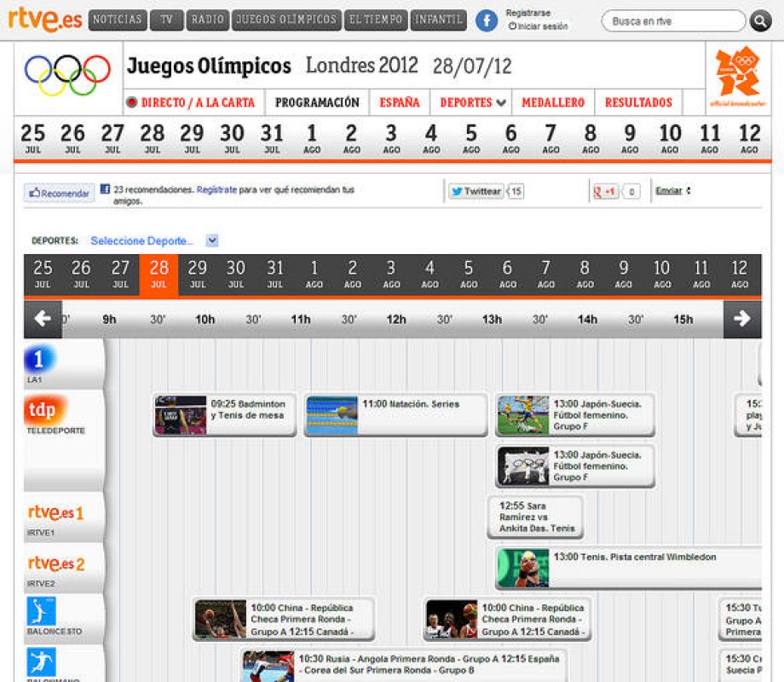Open the rtve.es home logo
Image resolution: width=784 pixels, height=682 pixels.
(x=44, y=19)
